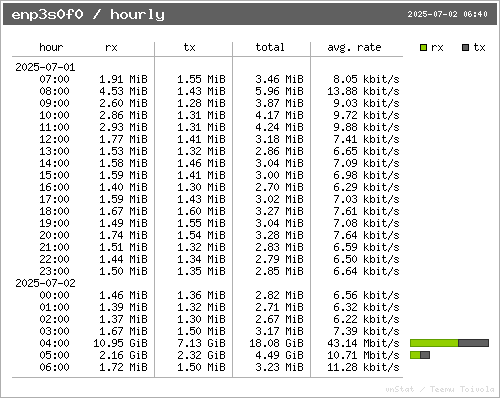The image size is (500, 398).
Task: Click total value 4.49 GiB
Action: pyautogui.click(x=279, y=355)
